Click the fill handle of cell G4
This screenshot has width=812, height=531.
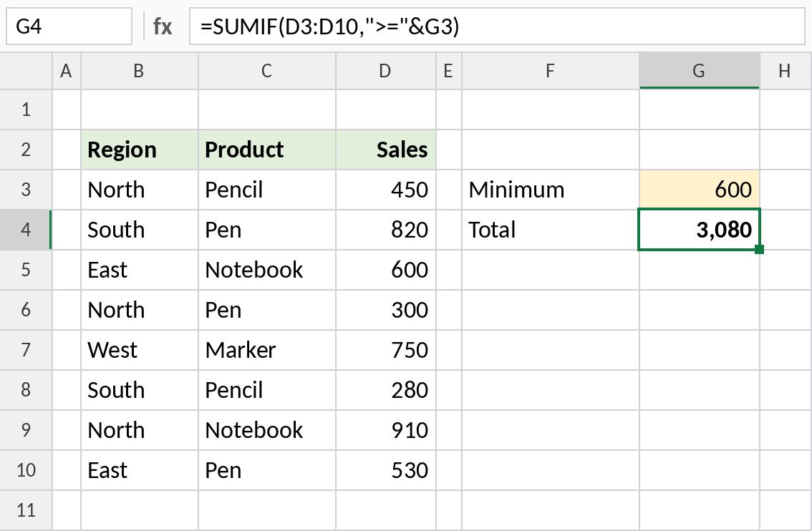pyautogui.click(x=760, y=250)
